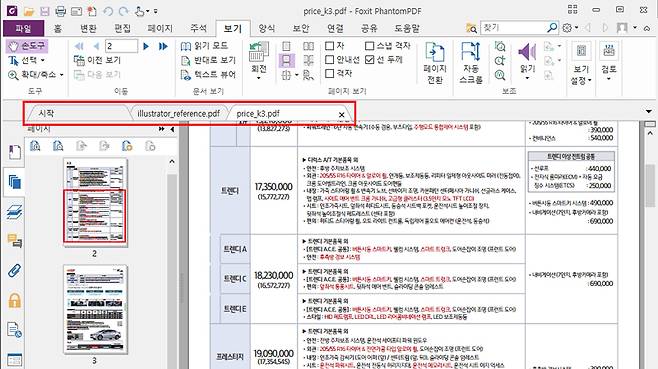The width and height of the screenshot is (658, 369).
Task: Jump to last page arrow
Action: point(163,46)
